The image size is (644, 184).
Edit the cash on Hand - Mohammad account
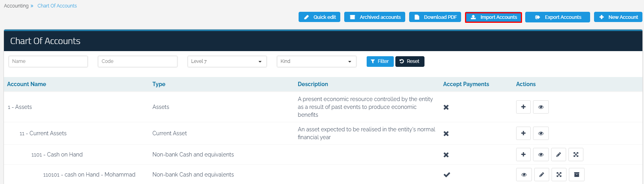[541, 175]
